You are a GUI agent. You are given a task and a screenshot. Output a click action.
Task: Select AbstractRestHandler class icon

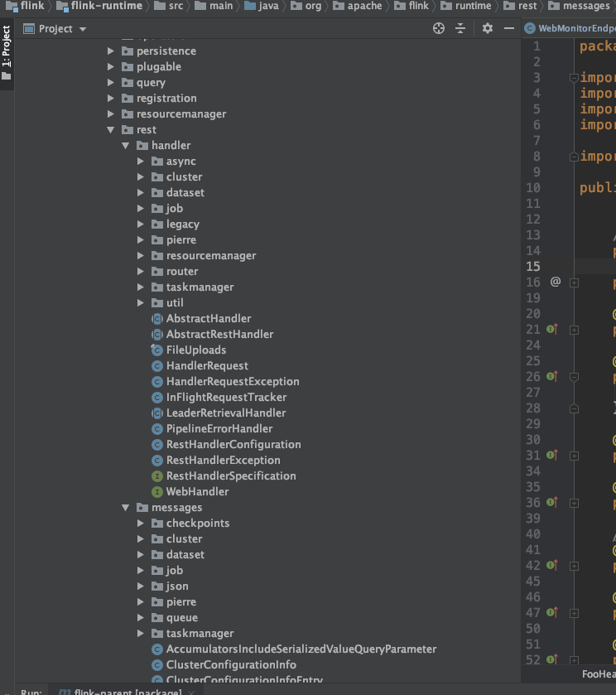pyautogui.click(x=156, y=334)
